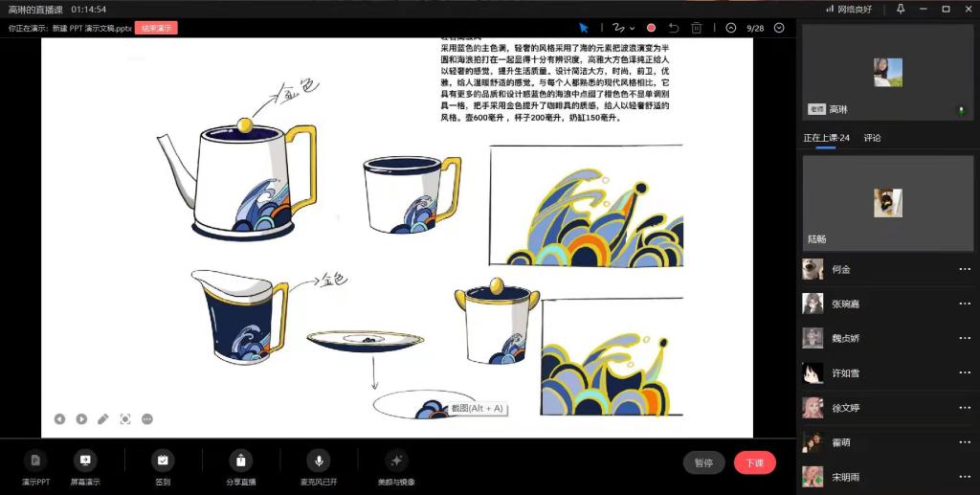Clear annotations with the trash icon
The width and height of the screenshot is (980, 495).
pyautogui.click(x=697, y=28)
